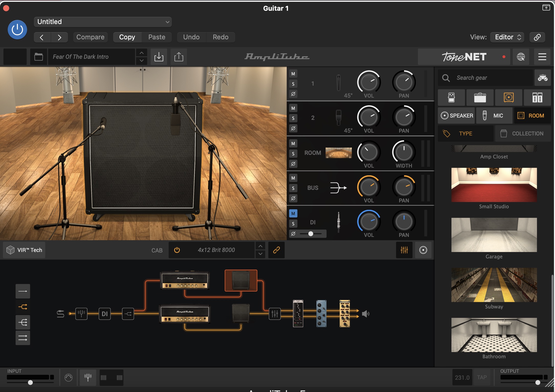Switch to the MIC tab
This screenshot has height=392, width=555.
pyautogui.click(x=494, y=116)
